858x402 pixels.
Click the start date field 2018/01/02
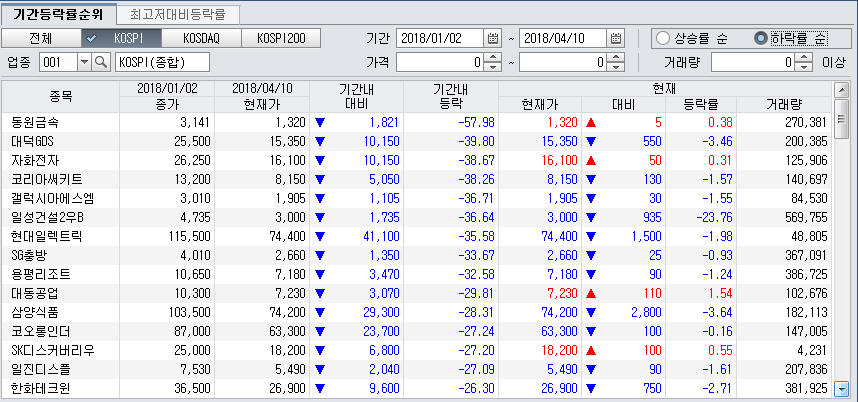coord(439,38)
